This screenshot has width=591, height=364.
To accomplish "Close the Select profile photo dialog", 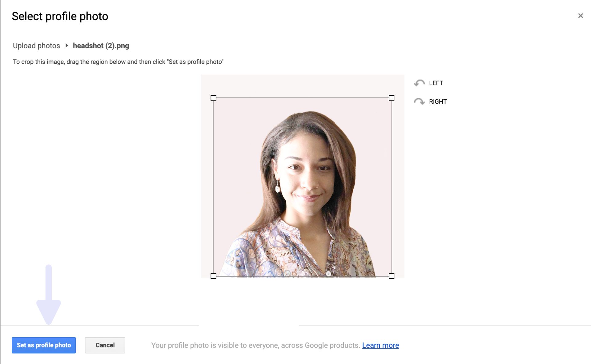I will tap(580, 16).
